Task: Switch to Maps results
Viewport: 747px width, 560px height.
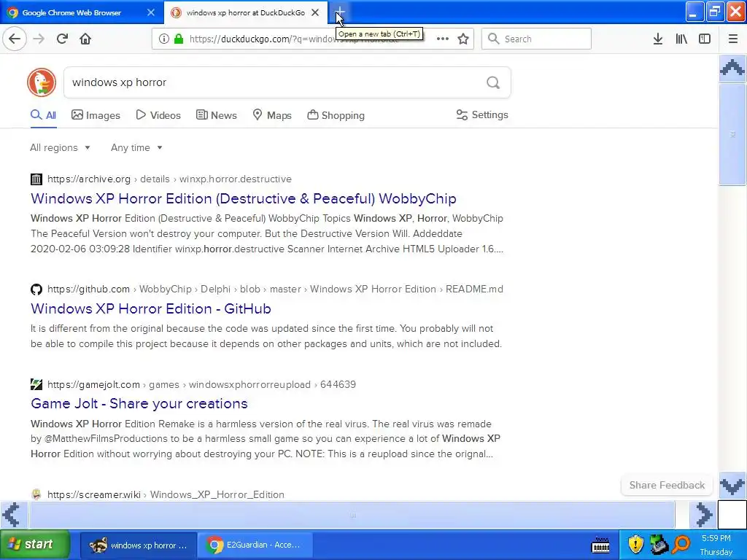Action: (x=272, y=115)
